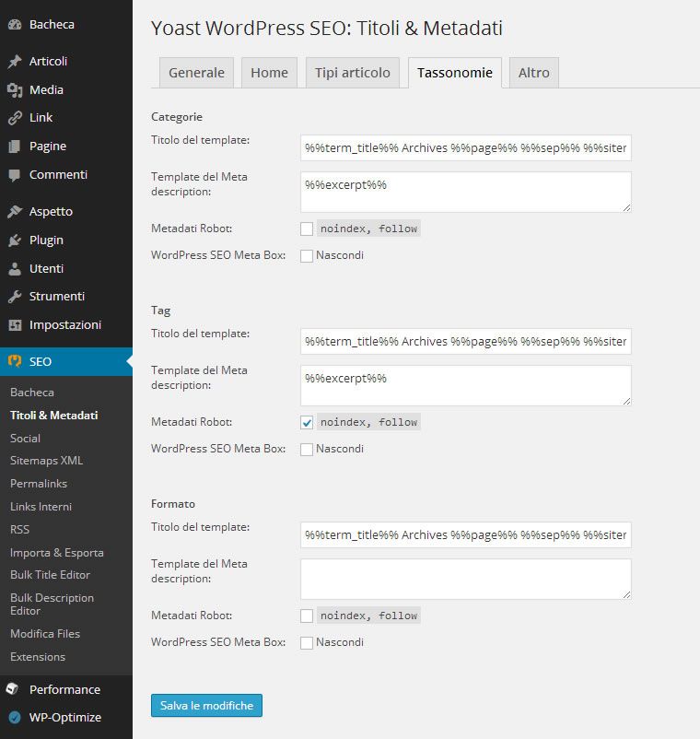
Task: Switch to the Home tab
Action: [x=269, y=73]
